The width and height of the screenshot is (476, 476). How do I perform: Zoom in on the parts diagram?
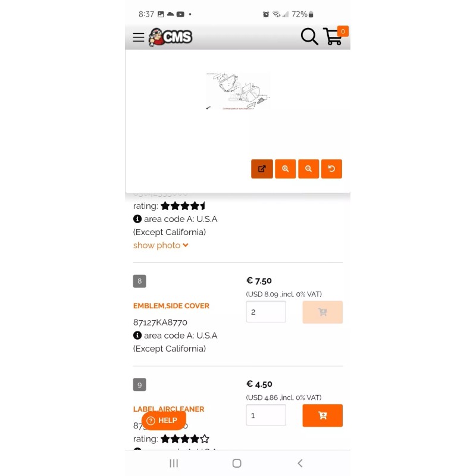286,169
